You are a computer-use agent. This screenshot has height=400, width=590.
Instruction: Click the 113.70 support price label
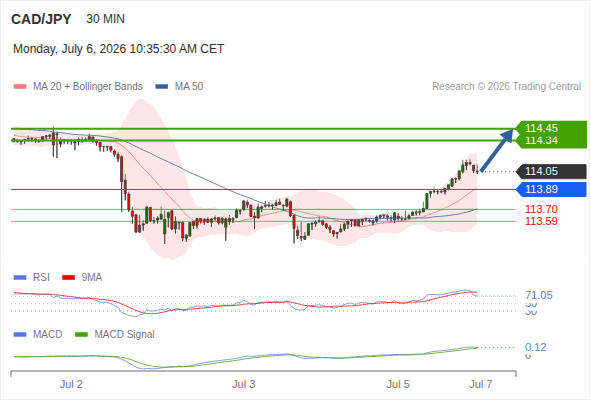541,209
